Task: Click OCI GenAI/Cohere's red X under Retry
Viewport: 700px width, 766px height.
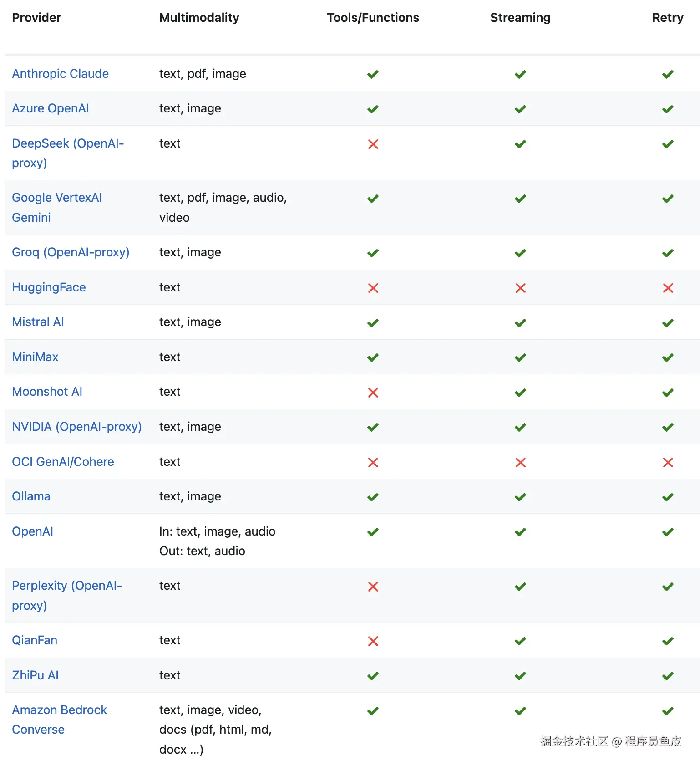Action: [x=668, y=463]
